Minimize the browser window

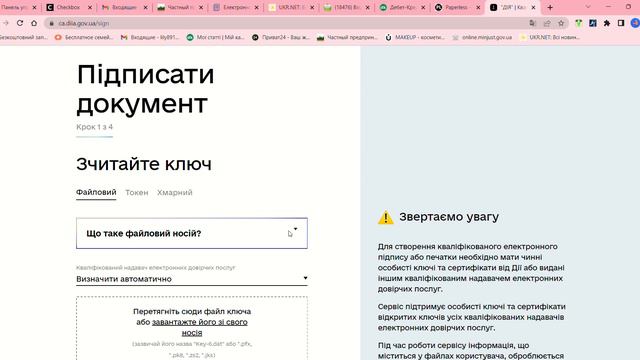(x=608, y=7)
